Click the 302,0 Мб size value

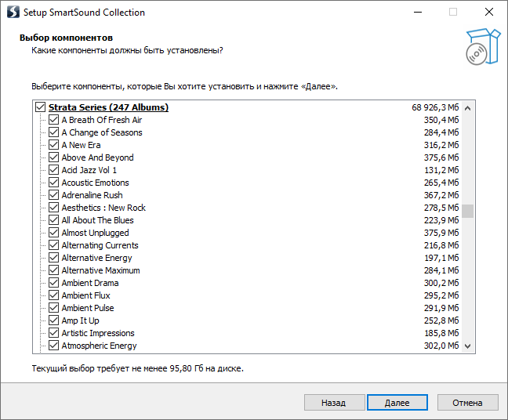(441, 346)
